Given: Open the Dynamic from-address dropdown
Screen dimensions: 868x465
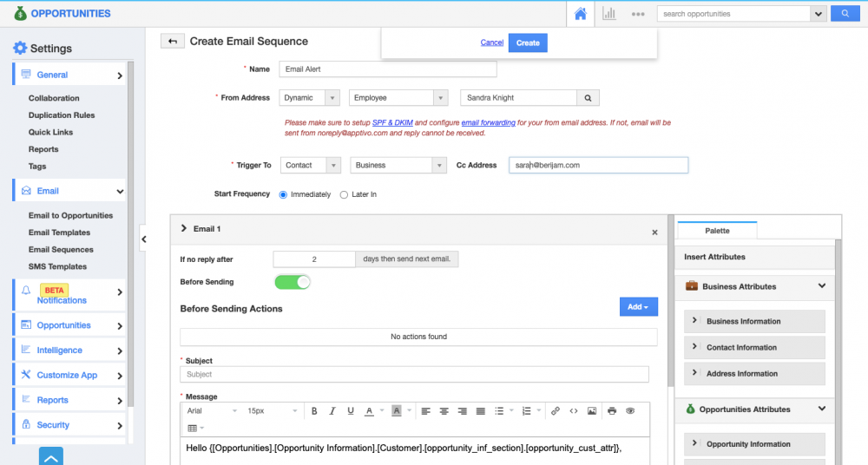Looking at the screenshot, I should point(310,98).
